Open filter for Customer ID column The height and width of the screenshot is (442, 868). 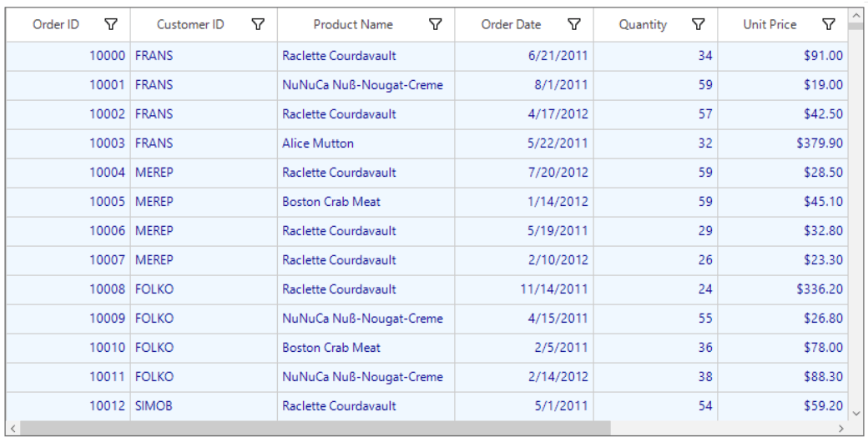pos(258,24)
